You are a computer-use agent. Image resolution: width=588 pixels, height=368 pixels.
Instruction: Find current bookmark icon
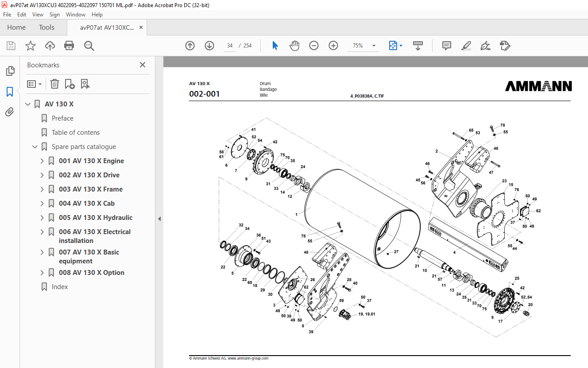click(85, 84)
